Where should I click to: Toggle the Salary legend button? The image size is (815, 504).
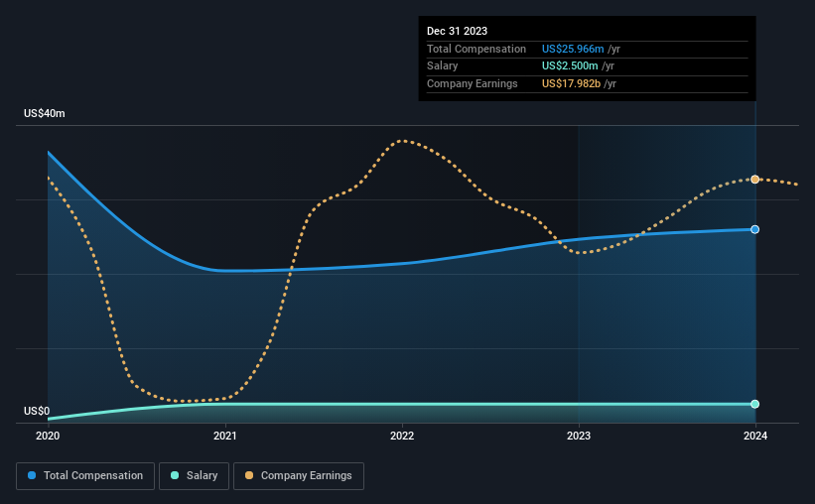194,476
